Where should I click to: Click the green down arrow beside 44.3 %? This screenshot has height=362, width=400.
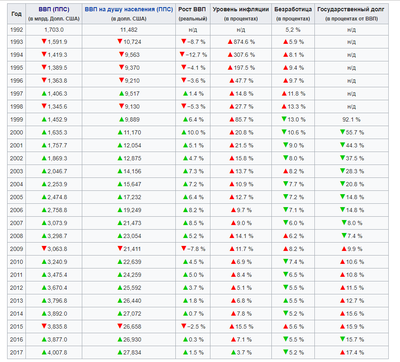pos(342,145)
